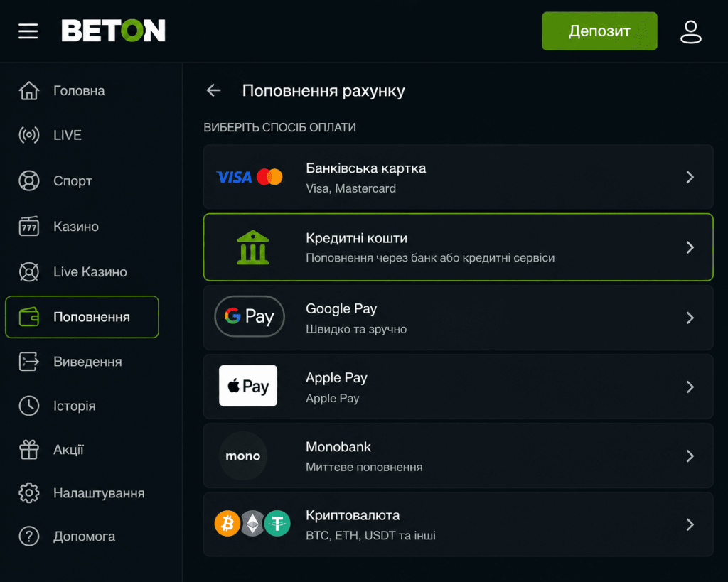728x582 pixels.
Task: Open the user profile icon
Action: coord(691,31)
